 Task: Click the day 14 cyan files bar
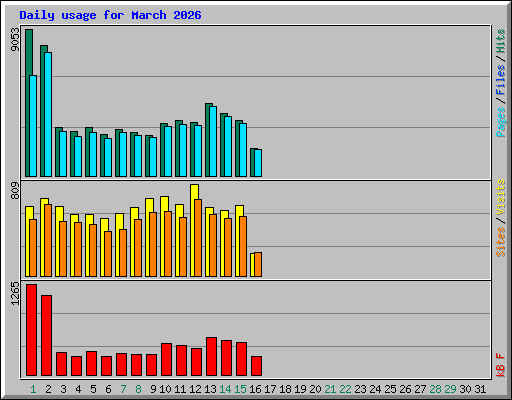coord(228,146)
